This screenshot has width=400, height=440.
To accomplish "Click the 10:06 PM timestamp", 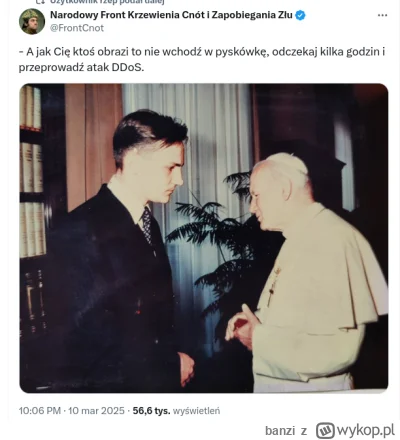I will point(40,411).
